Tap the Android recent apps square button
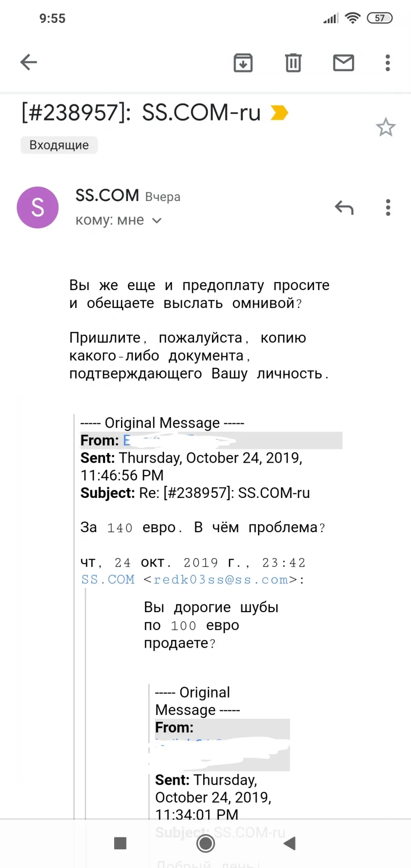This screenshot has height=868, width=411. tap(120, 843)
